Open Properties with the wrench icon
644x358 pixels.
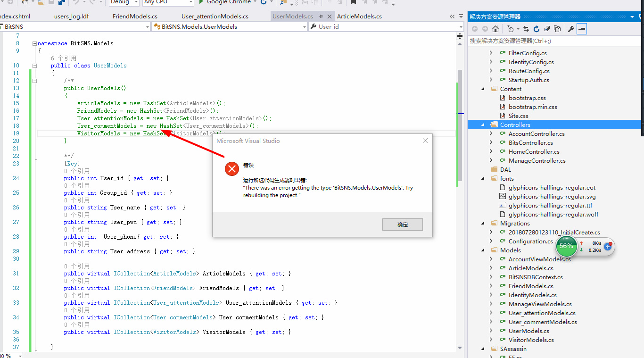click(x=571, y=29)
